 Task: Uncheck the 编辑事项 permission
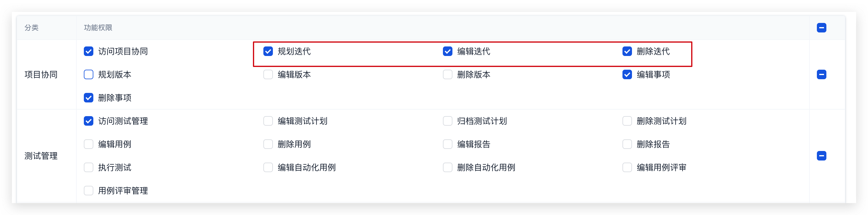(627, 74)
